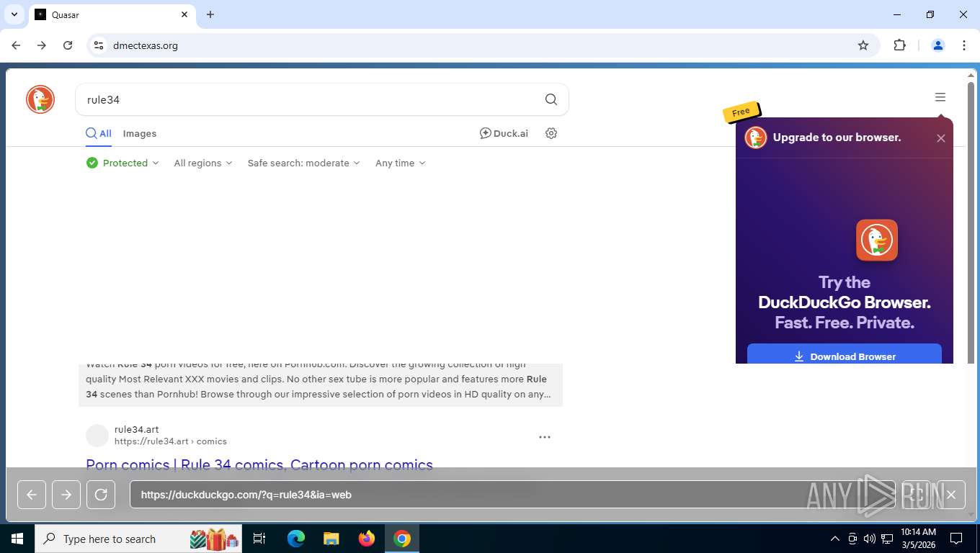Screen dimensions: 980x553
Task: Open Task View on the taskbar
Action: [260, 539]
